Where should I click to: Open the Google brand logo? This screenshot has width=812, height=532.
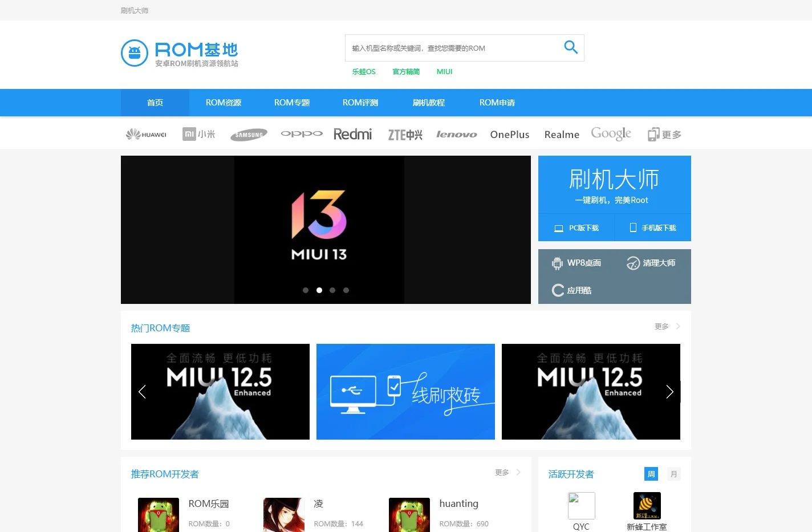click(x=611, y=134)
